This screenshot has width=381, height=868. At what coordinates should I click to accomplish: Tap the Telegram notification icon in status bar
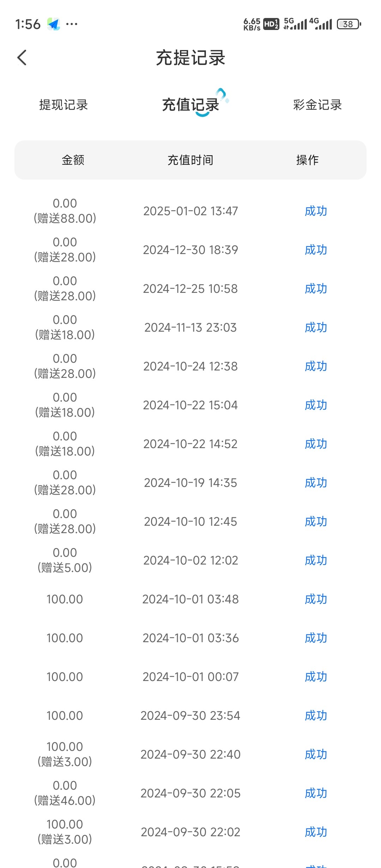point(54,24)
